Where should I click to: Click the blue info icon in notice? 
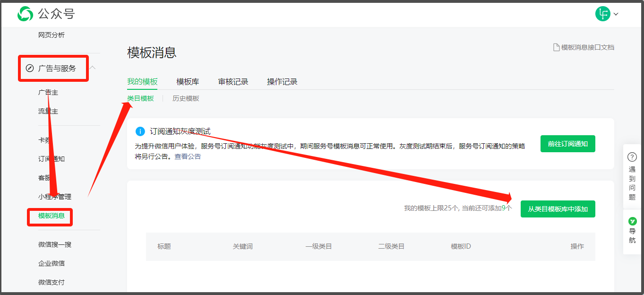140,131
